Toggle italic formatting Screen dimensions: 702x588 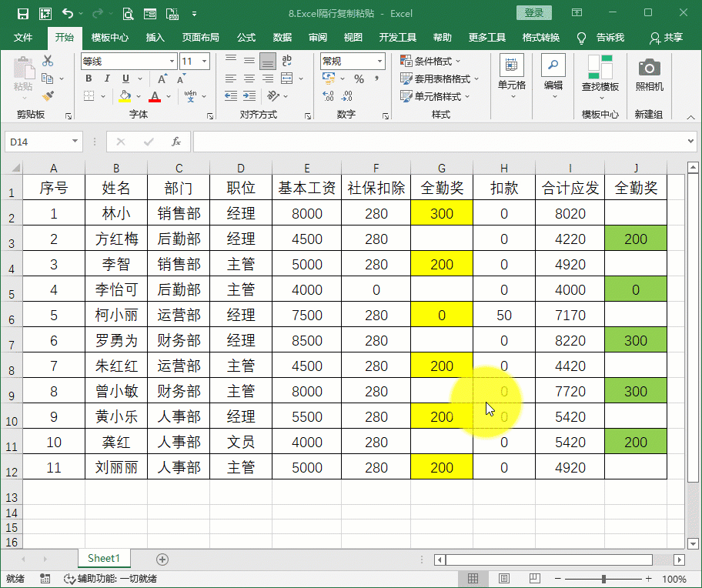[x=107, y=79]
